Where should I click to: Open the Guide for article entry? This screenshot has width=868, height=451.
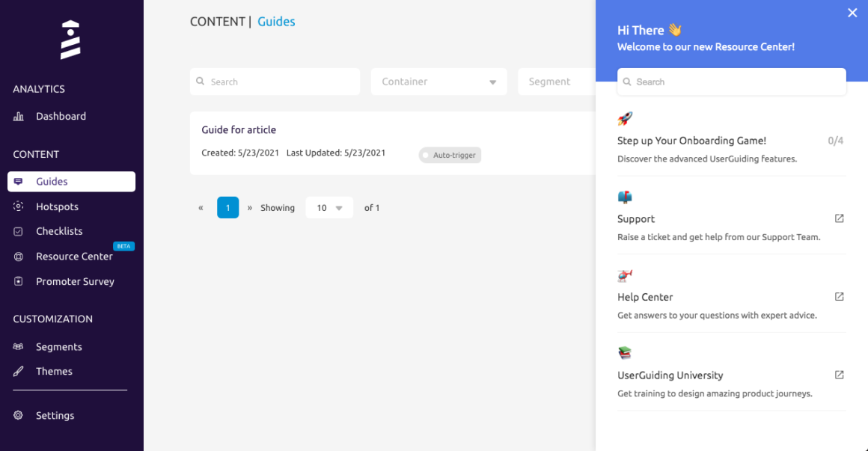(239, 129)
